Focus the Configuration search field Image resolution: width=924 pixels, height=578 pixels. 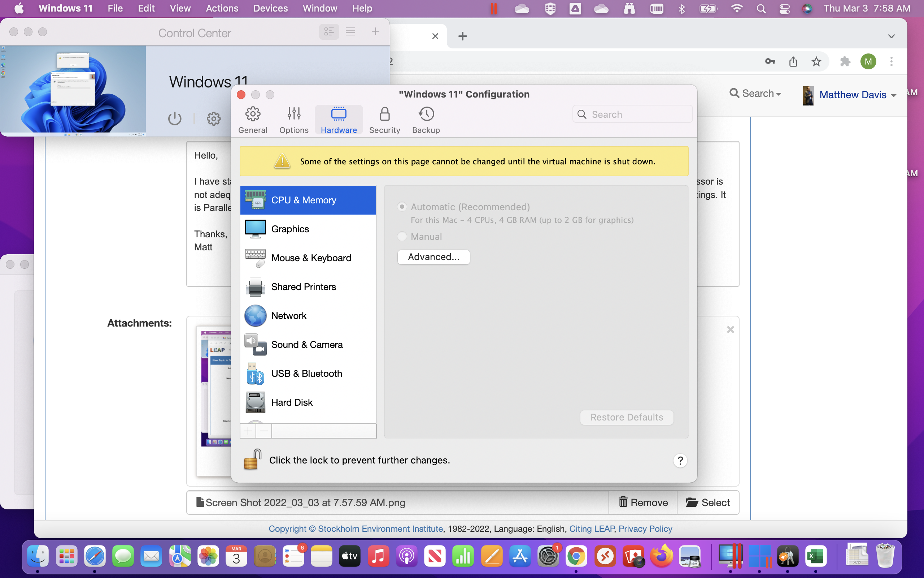632,114
